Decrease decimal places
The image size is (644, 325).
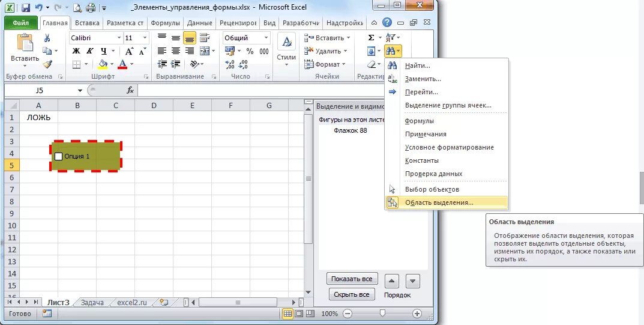click(x=243, y=64)
